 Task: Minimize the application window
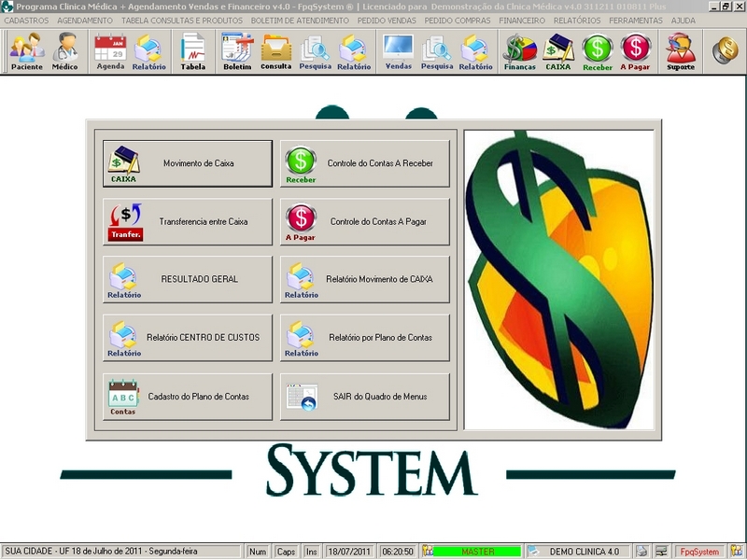[713, 7]
